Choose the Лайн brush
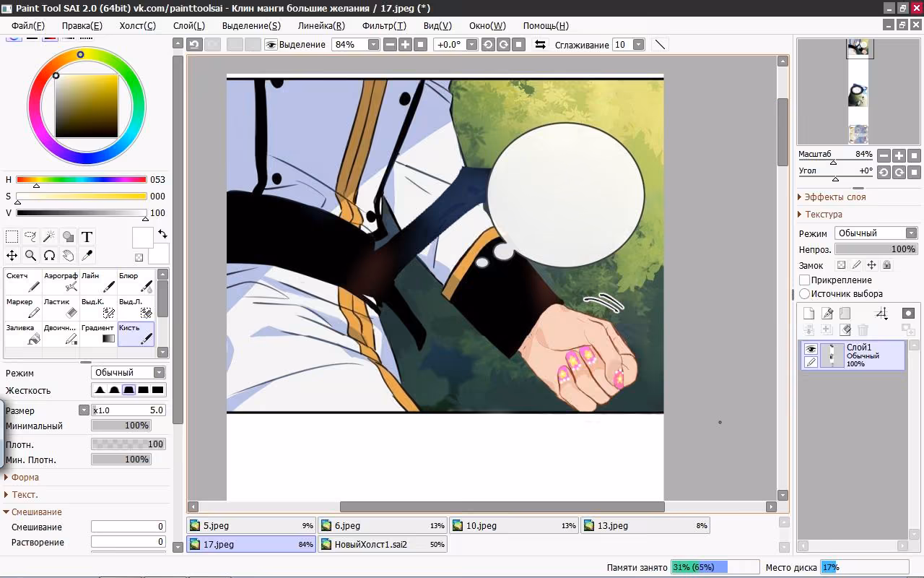924x578 pixels. point(98,282)
